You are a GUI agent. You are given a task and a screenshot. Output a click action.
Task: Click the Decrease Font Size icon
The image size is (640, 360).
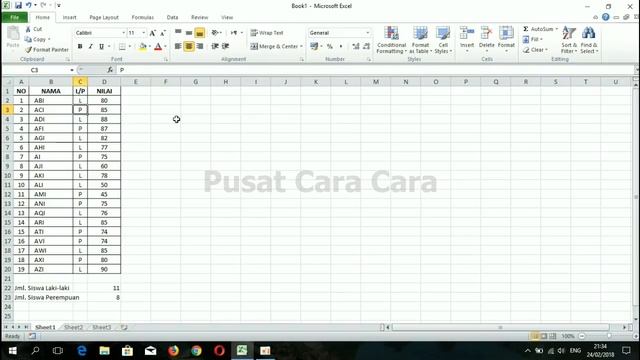[162, 33]
